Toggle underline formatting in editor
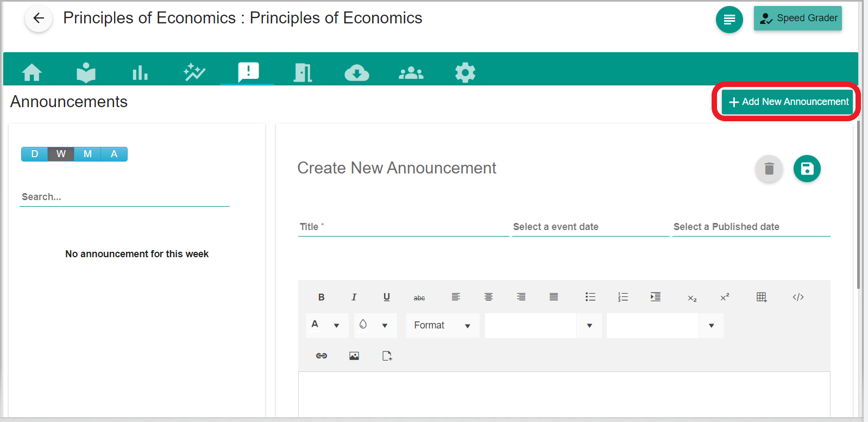 point(386,297)
